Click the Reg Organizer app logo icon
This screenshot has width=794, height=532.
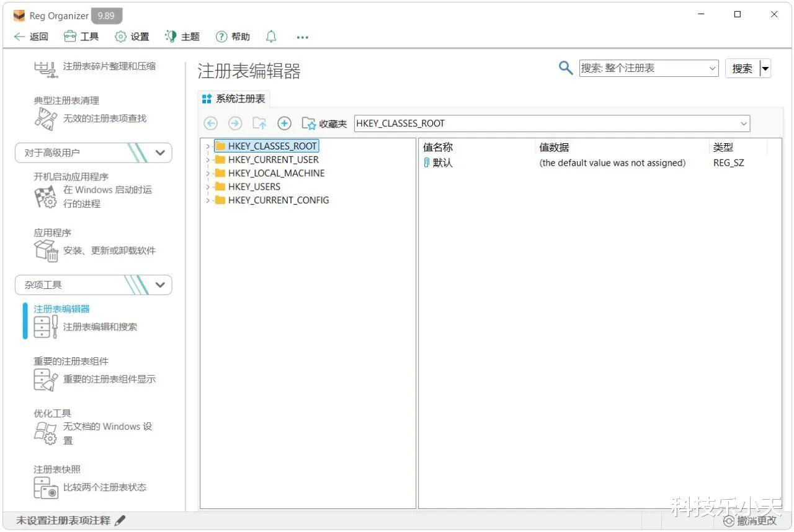coord(19,16)
